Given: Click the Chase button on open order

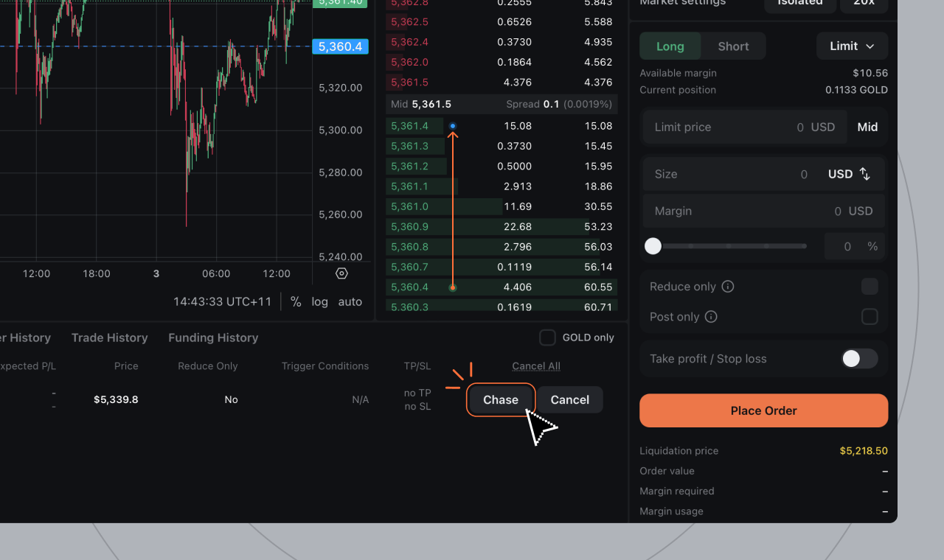Looking at the screenshot, I should click(x=500, y=399).
